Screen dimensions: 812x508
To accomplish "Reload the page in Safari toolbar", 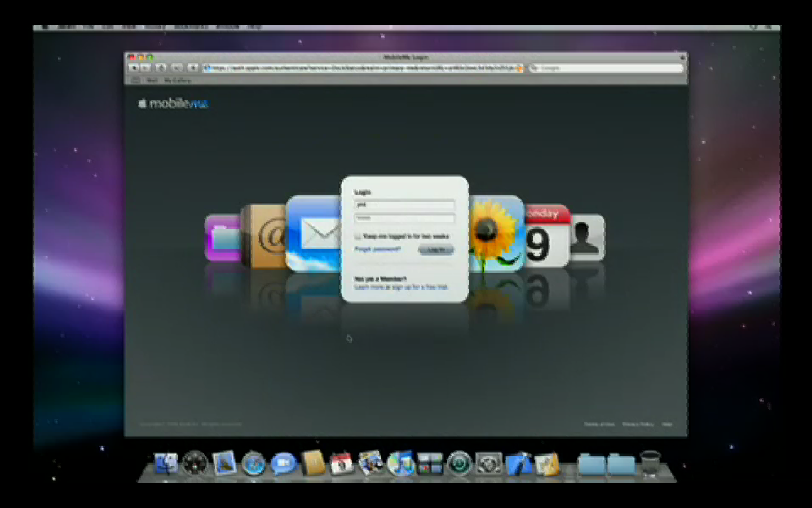I will 161,68.
